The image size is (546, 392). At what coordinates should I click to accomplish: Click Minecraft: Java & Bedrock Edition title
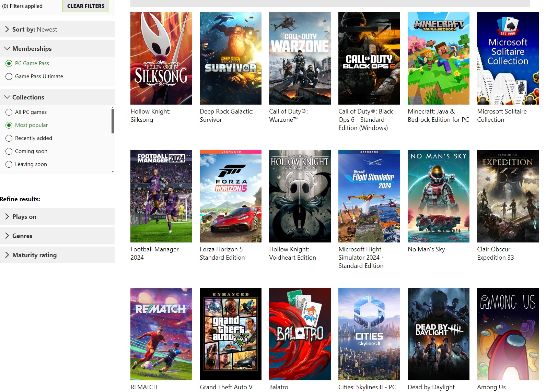click(438, 116)
